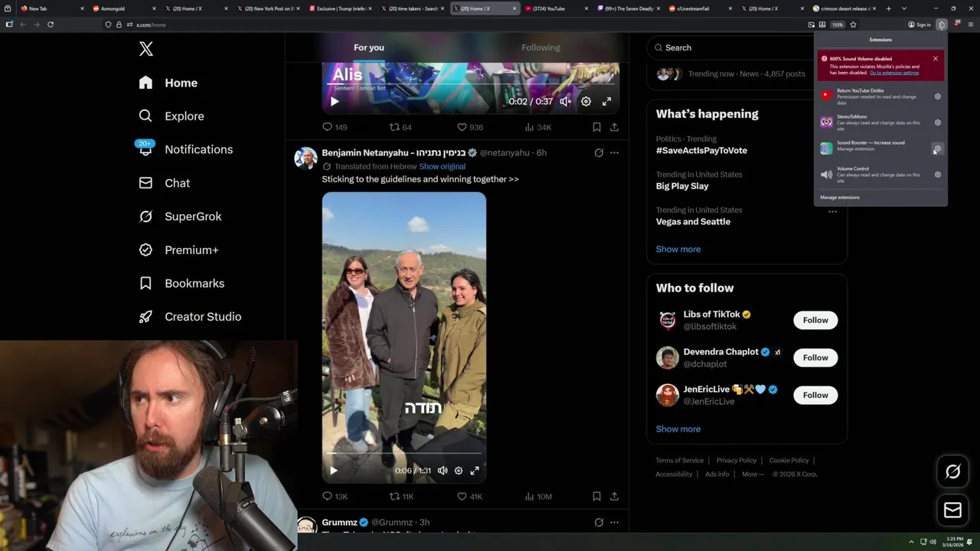Repost the Netanyahu post with 11K reposts

(402, 497)
